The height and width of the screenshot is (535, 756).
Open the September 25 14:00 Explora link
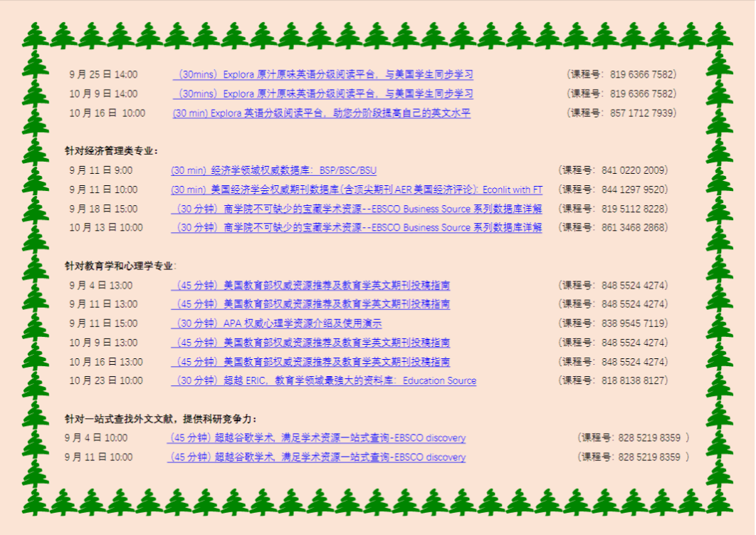pos(322,75)
